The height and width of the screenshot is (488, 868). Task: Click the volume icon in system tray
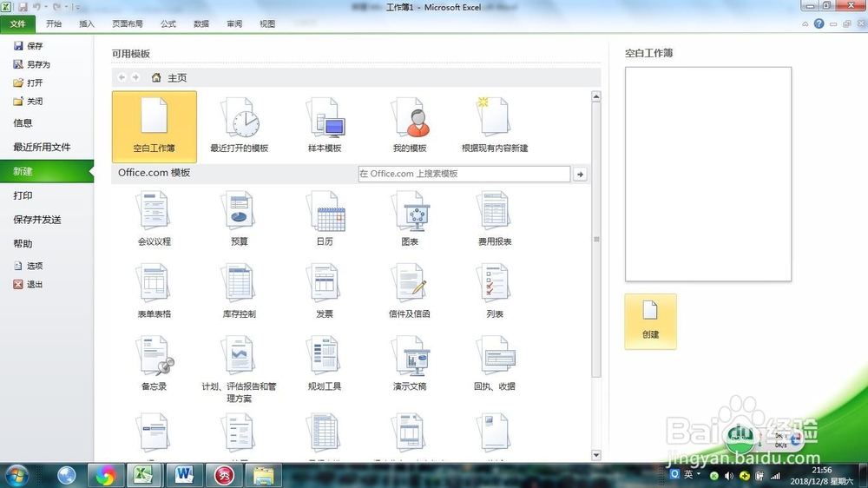pos(729,476)
